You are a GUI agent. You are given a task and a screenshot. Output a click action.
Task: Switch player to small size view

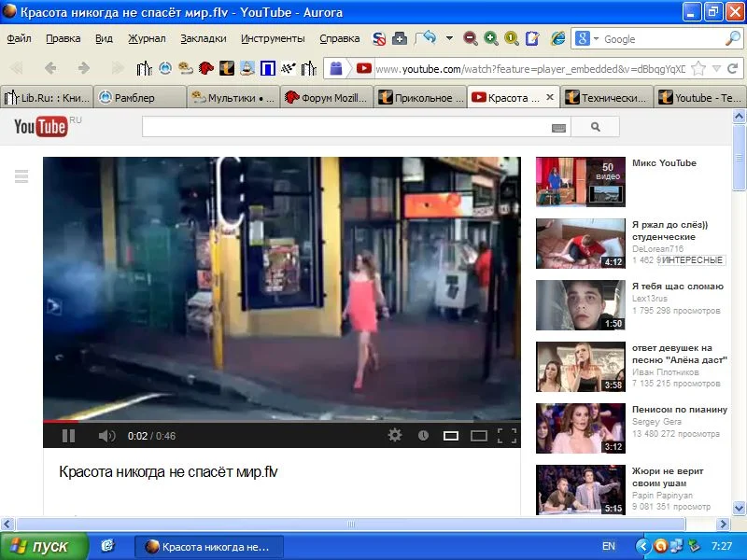[451, 435]
